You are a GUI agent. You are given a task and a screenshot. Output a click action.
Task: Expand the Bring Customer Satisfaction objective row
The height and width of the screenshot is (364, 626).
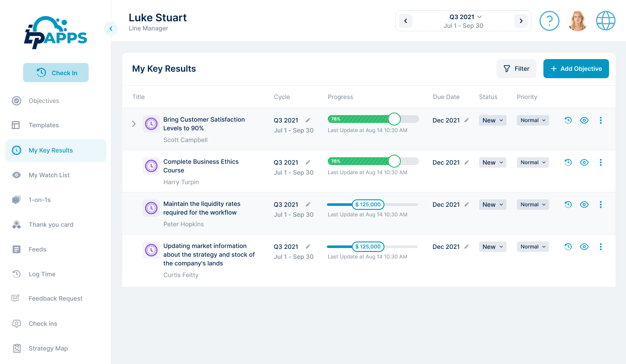point(133,124)
